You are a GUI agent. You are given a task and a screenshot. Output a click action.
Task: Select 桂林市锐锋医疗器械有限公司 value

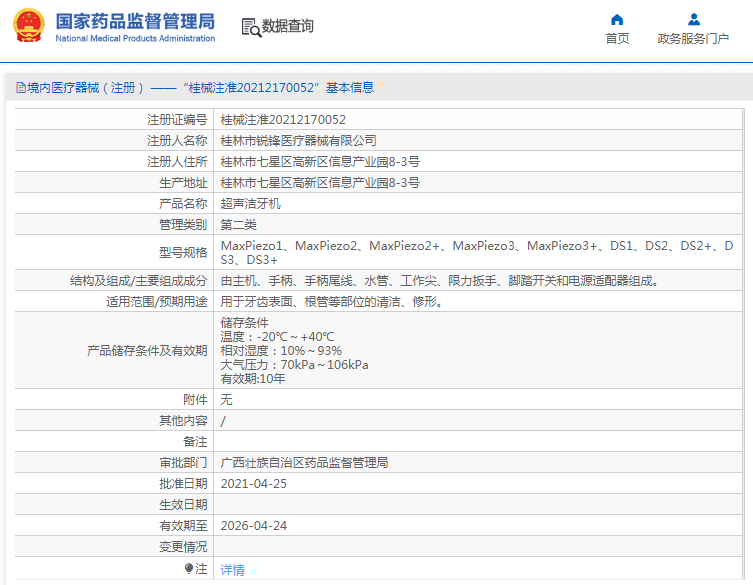[x=298, y=141]
